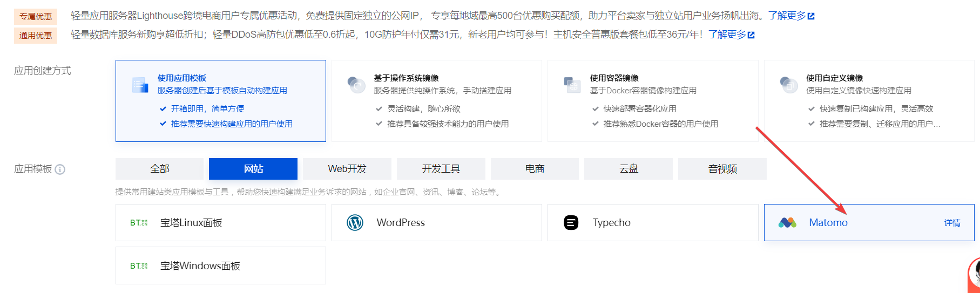Click the container image card icon

(572, 85)
